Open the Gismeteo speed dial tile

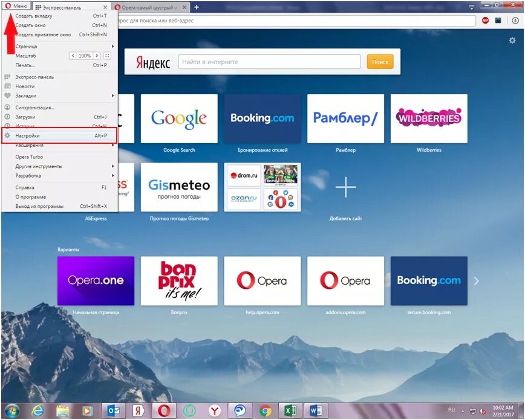pos(179,187)
